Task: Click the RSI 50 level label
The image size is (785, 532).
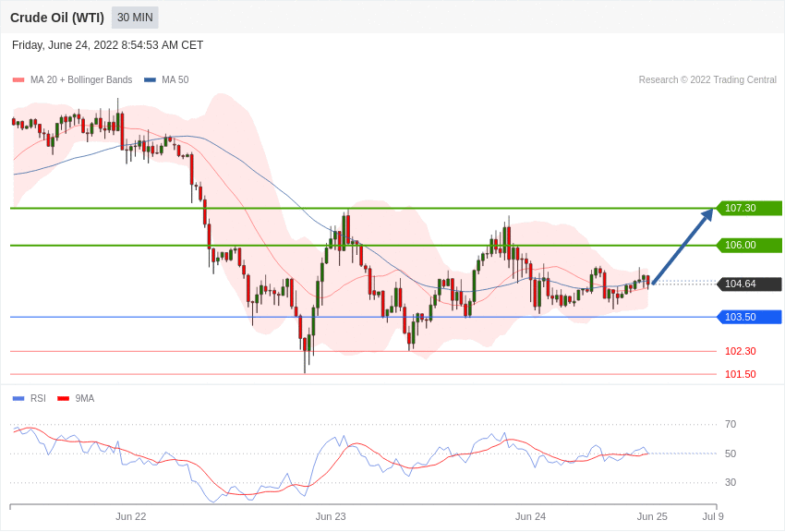Action: point(731,453)
